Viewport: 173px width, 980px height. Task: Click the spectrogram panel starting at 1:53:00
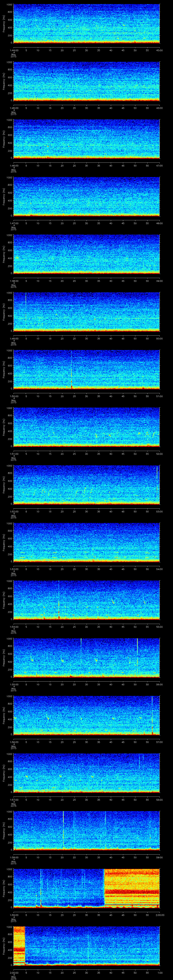[x=86, y=542]
